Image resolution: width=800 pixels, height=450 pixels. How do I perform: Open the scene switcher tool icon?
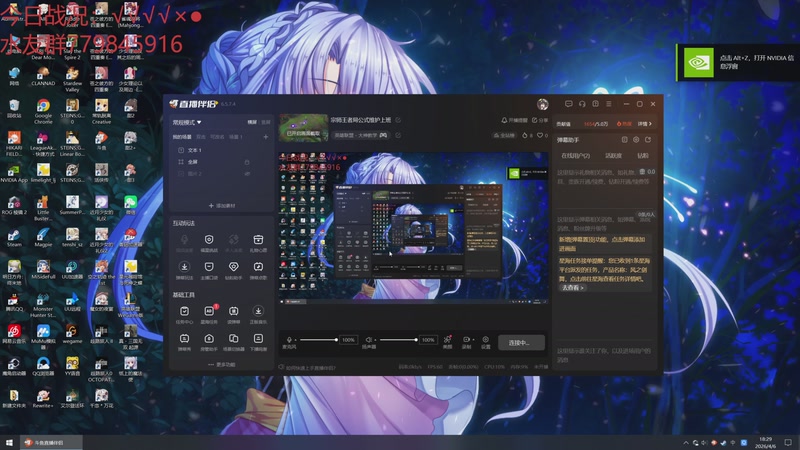pos(233,341)
